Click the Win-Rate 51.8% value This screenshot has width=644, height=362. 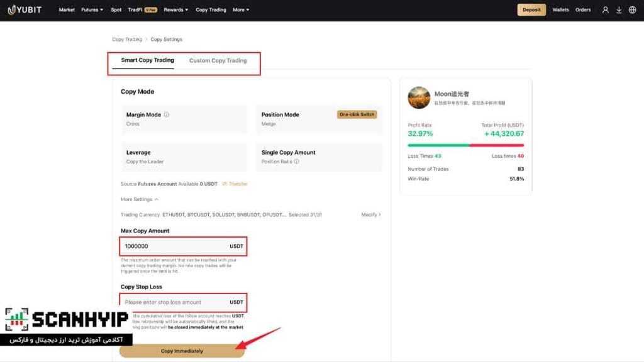pos(517,179)
